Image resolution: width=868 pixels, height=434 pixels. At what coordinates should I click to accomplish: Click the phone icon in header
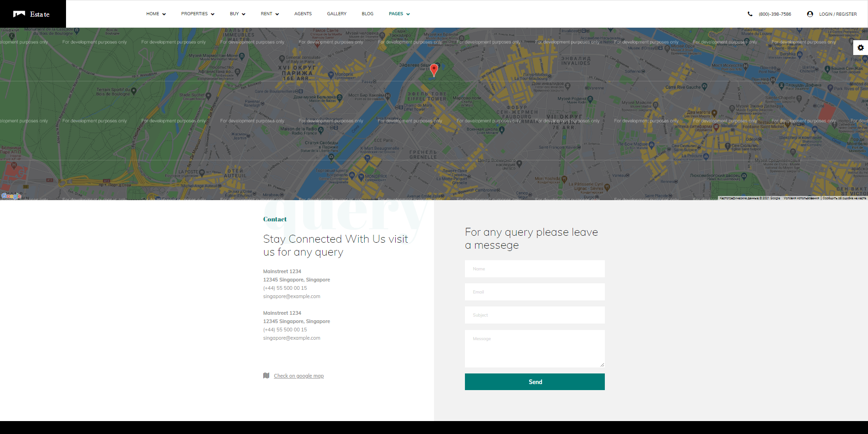pyautogui.click(x=750, y=14)
